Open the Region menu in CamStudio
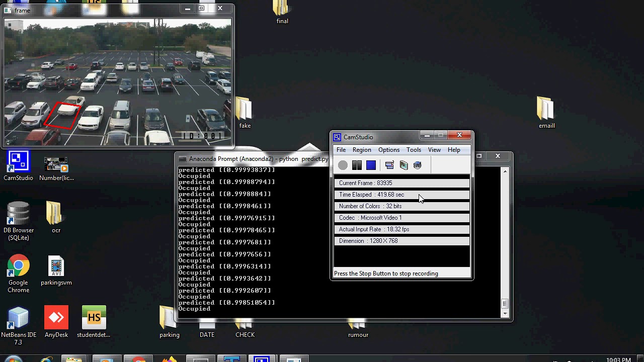 362,150
